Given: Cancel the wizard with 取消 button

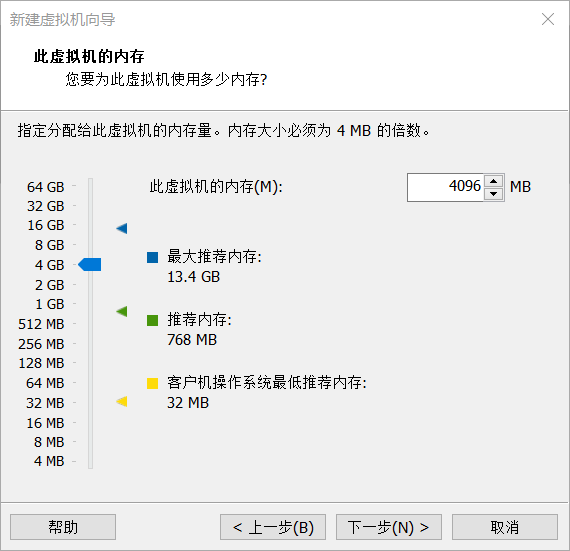Looking at the screenshot, I should point(505,527).
